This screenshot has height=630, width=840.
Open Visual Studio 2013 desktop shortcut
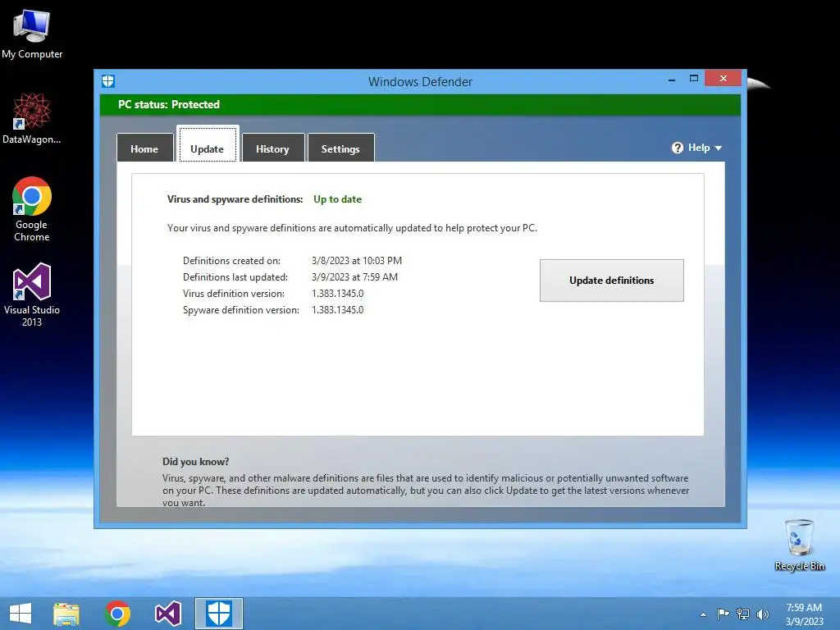pyautogui.click(x=32, y=294)
